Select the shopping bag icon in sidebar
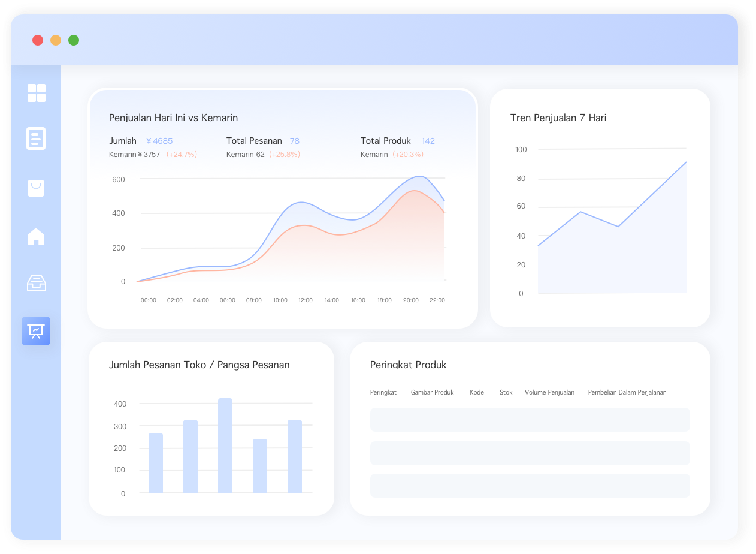This screenshot has height=554, width=756. point(36,188)
